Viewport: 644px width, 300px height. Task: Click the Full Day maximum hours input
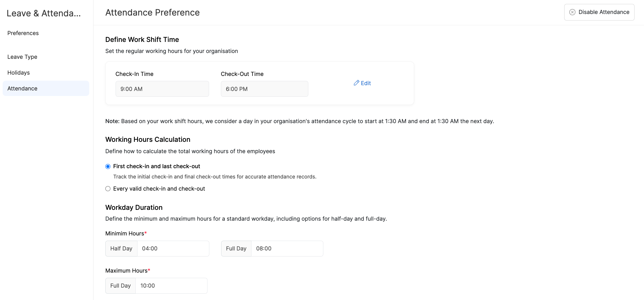pyautogui.click(x=171, y=286)
